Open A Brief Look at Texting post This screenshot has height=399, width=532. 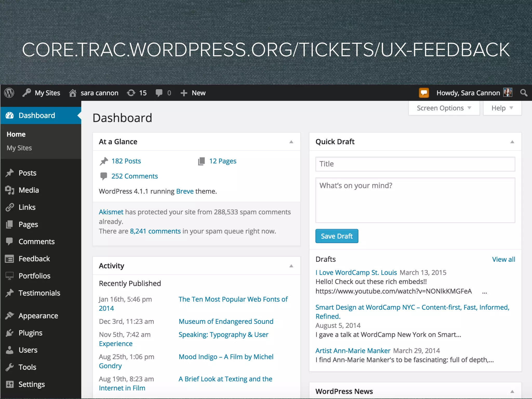tap(225, 379)
